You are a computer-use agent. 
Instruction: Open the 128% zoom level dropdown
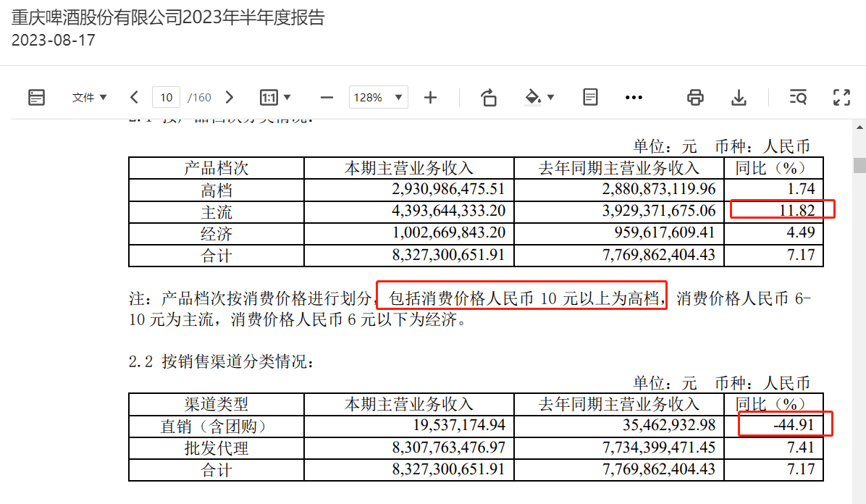(x=378, y=97)
